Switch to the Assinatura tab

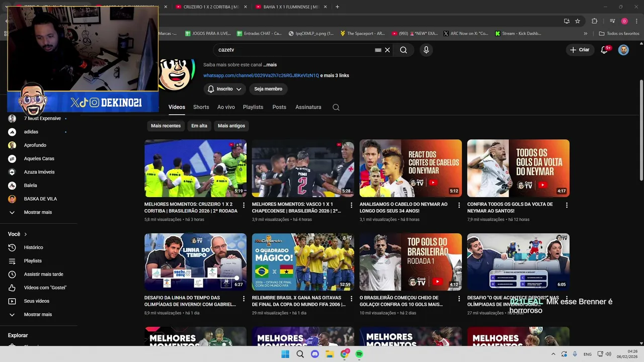(x=308, y=107)
